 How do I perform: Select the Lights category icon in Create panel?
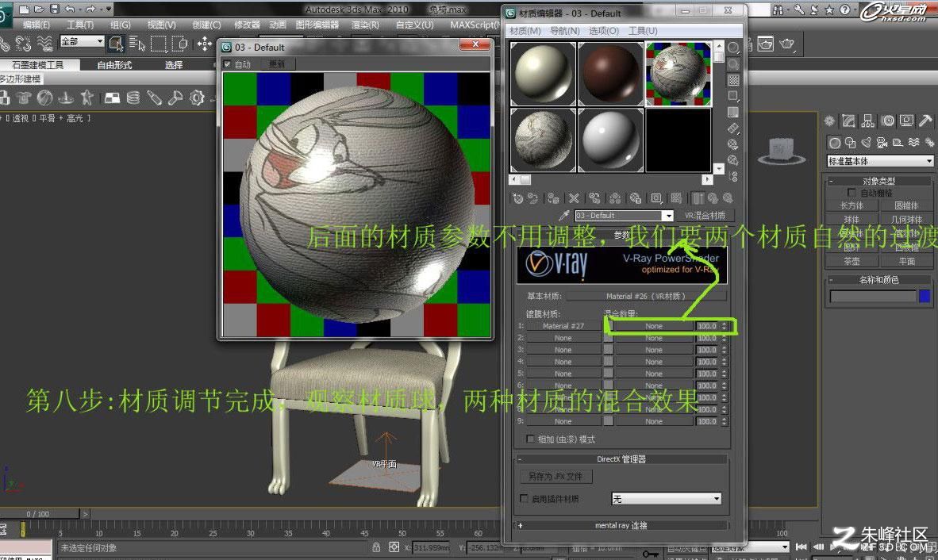tap(866, 143)
